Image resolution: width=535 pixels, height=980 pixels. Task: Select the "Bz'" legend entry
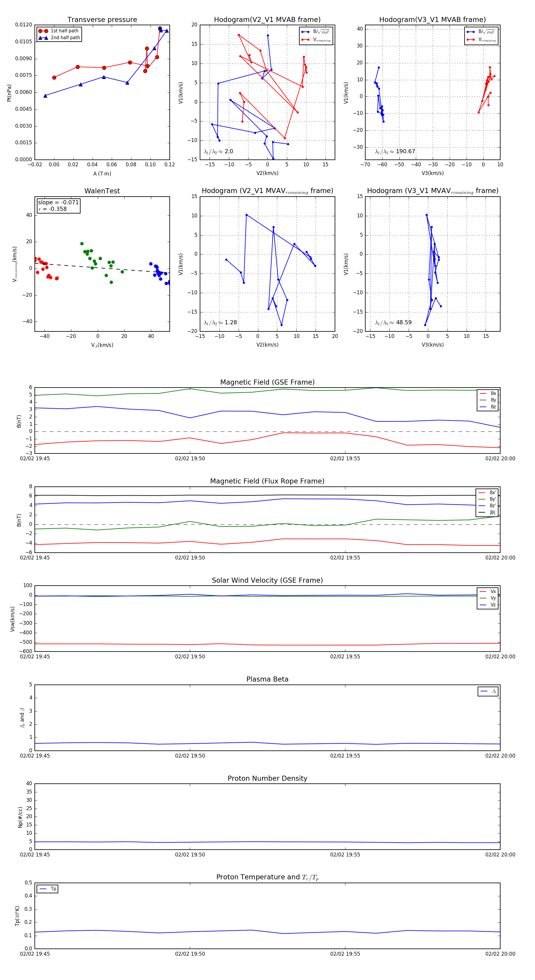click(x=487, y=506)
